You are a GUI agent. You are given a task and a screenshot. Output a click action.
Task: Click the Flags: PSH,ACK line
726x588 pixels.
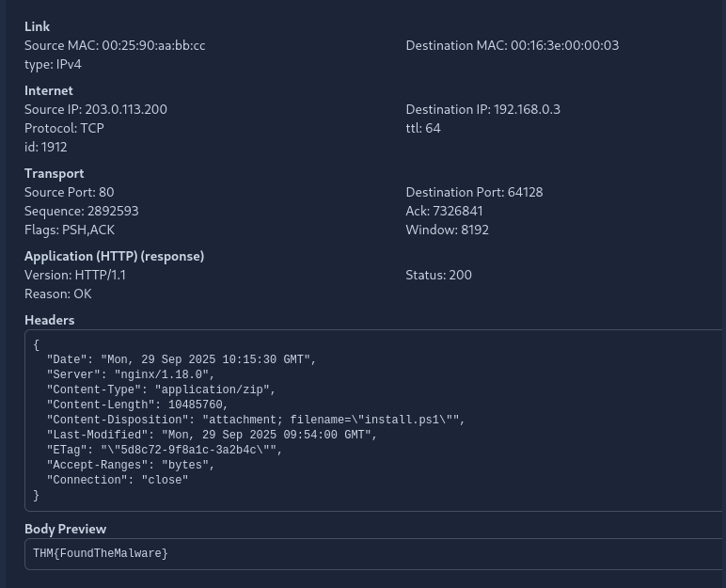coord(70,230)
